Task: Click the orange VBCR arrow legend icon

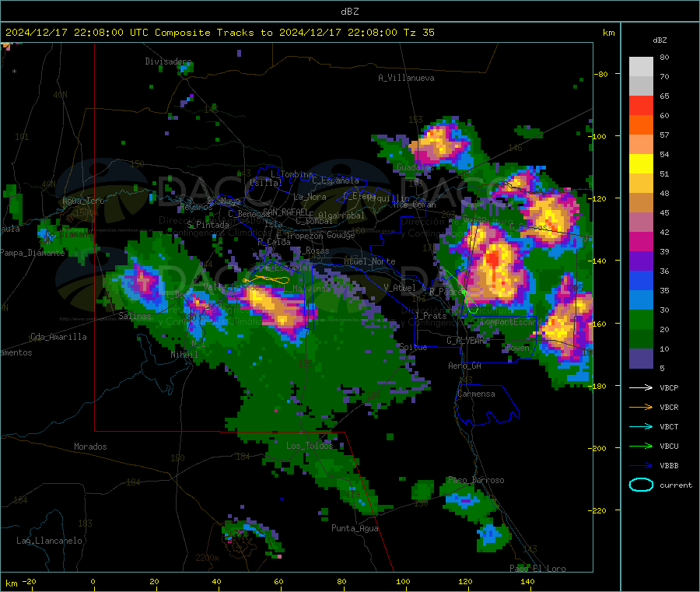Action: pyautogui.click(x=641, y=407)
